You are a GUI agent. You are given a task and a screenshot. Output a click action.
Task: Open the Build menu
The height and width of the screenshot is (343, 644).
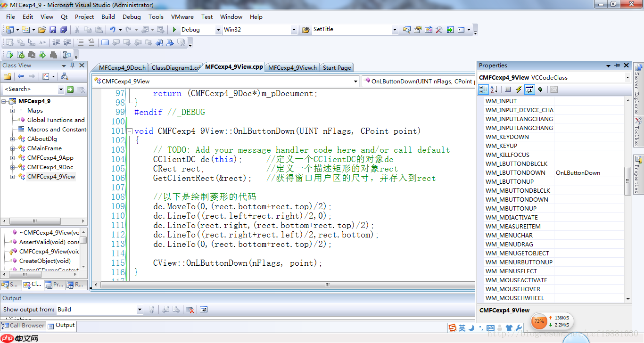point(108,16)
